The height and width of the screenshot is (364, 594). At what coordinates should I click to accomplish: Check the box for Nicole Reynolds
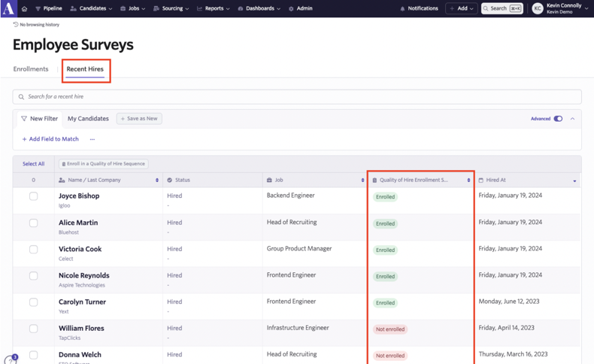33,276
